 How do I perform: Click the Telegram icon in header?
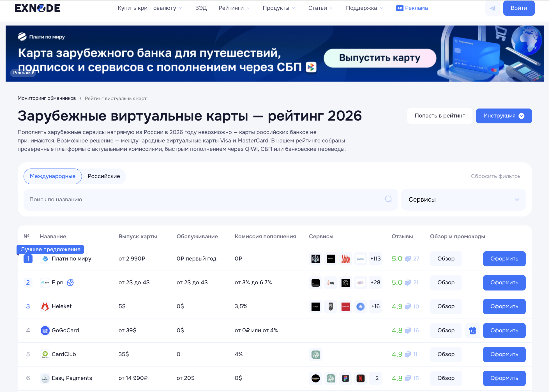tap(492, 8)
